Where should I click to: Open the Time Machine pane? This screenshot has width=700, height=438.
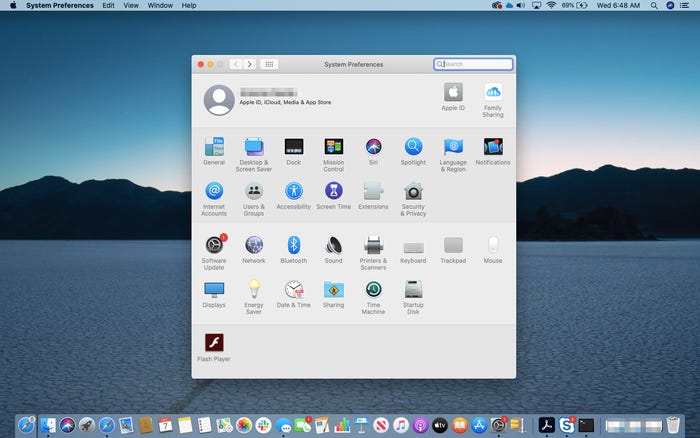point(373,297)
